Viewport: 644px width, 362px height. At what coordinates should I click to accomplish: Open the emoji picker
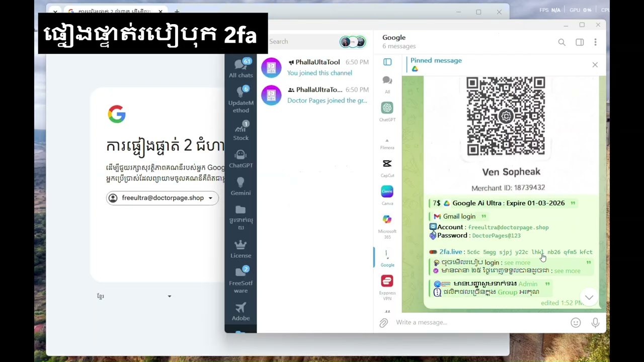[x=576, y=323]
